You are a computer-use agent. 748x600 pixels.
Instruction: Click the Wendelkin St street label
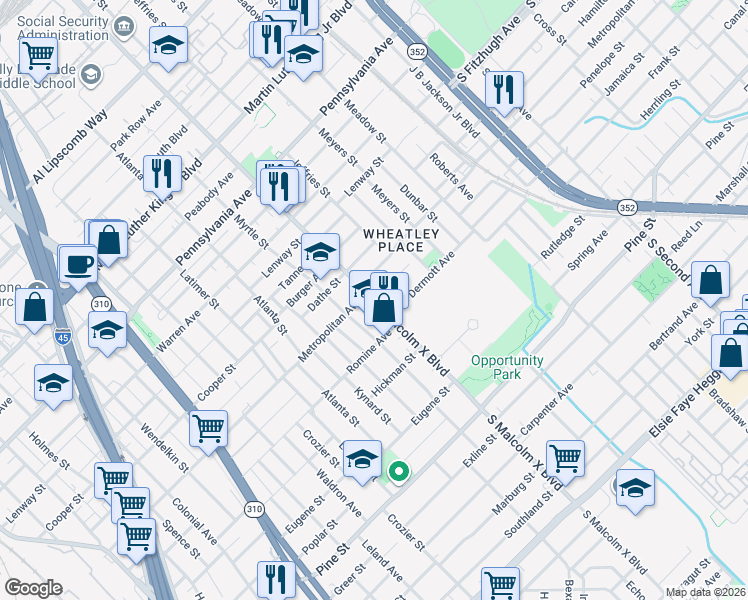click(x=164, y=448)
